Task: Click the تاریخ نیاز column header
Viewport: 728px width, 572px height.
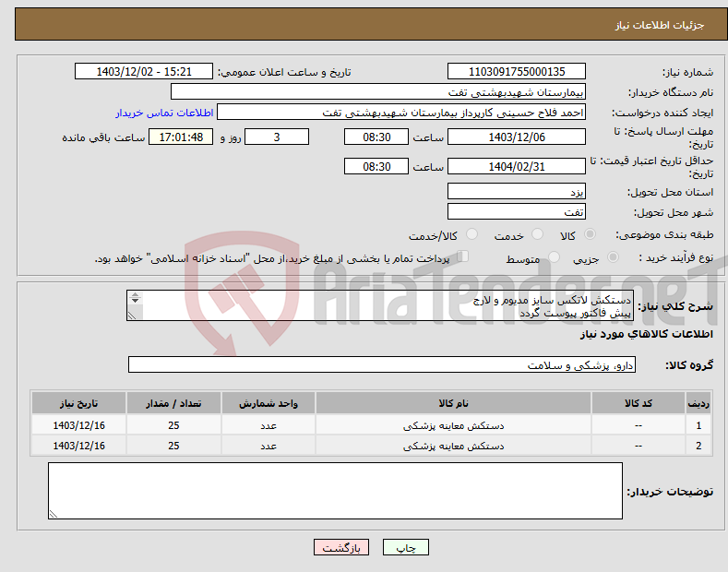Action: point(79,403)
